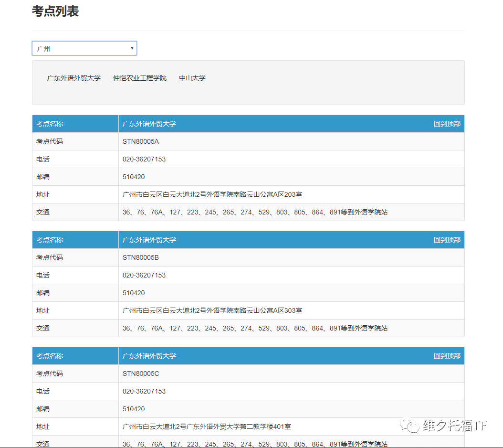Click the phone number in the STN80005C table
The height and width of the screenshot is (448, 503).
[x=144, y=391]
